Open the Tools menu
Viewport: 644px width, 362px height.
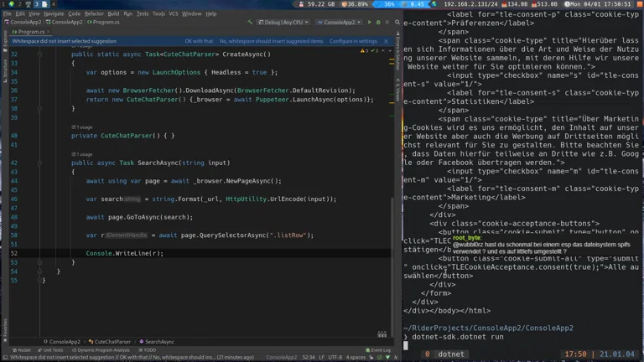coord(158,13)
